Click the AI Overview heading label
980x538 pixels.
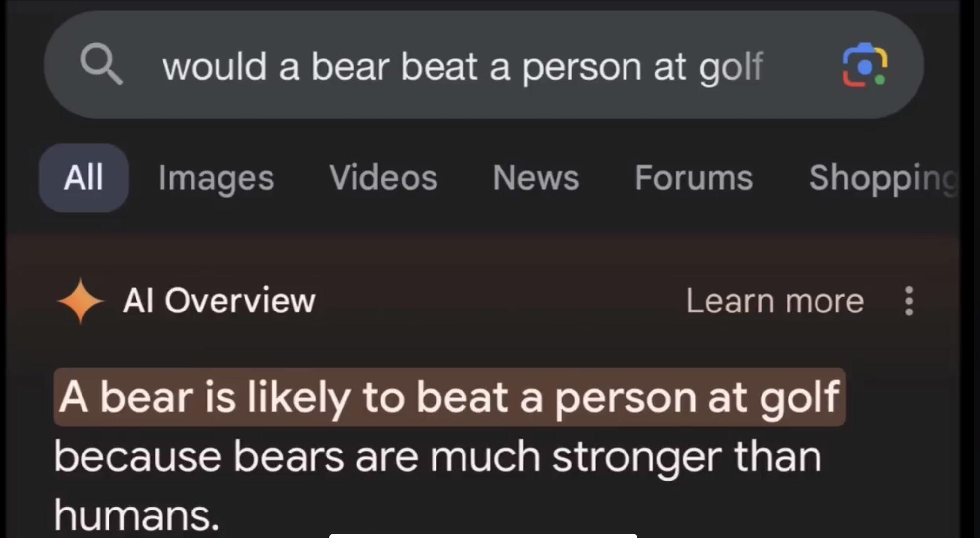[219, 301]
